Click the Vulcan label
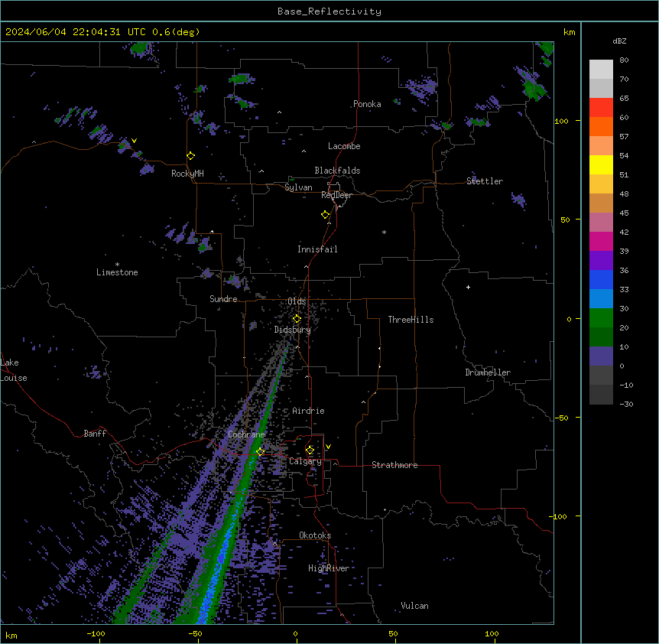The image size is (659, 644). pos(414,606)
